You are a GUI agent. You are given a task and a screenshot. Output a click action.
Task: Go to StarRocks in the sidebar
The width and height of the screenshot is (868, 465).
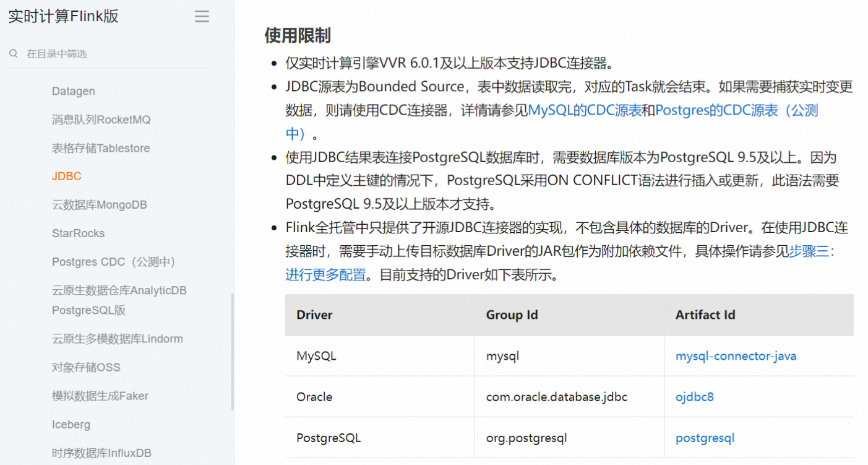79,233
